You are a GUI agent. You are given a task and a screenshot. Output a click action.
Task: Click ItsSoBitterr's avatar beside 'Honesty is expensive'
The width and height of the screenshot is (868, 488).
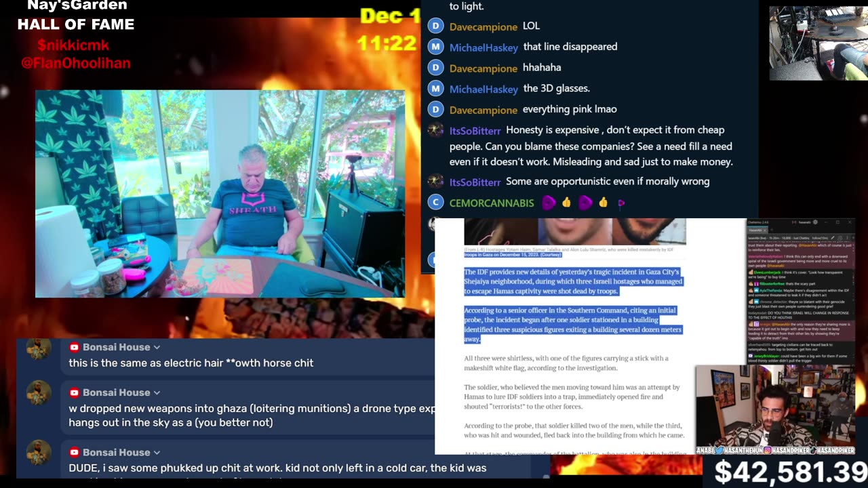coord(436,130)
